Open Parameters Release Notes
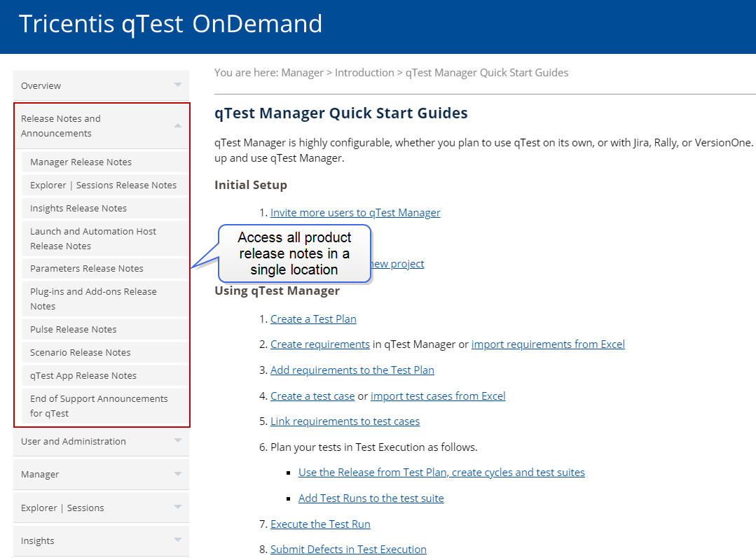The image size is (756, 558). coord(105,268)
